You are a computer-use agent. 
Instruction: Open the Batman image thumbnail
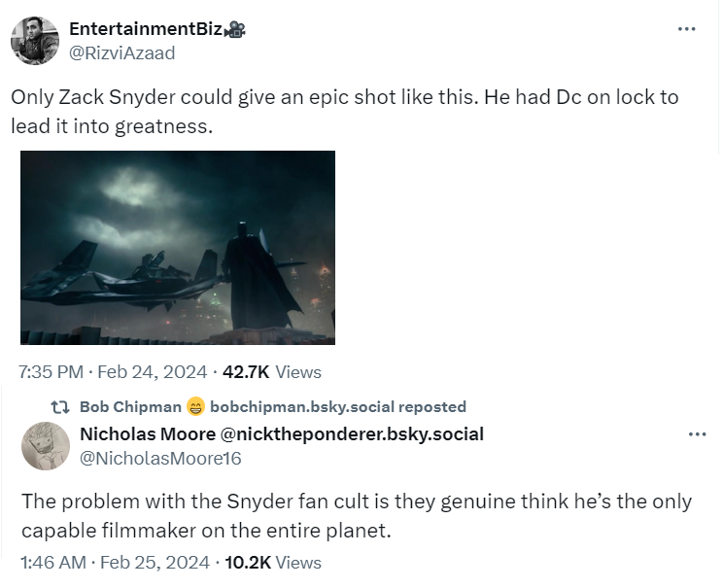[x=178, y=248]
